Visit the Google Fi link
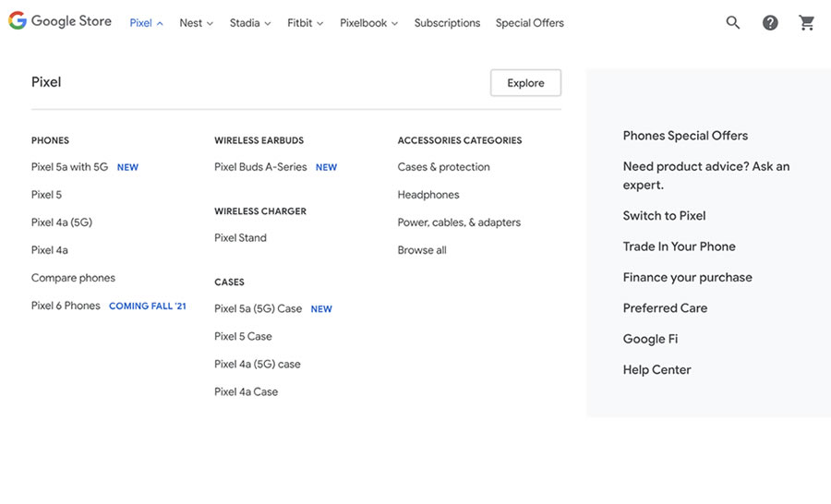Image resolution: width=831 pixels, height=504 pixels. point(650,339)
